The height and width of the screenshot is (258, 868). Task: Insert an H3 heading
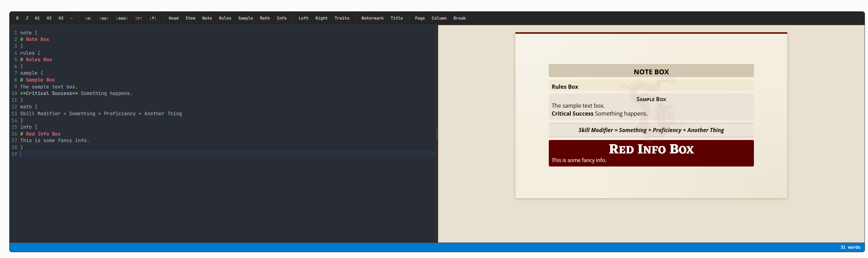(61, 18)
